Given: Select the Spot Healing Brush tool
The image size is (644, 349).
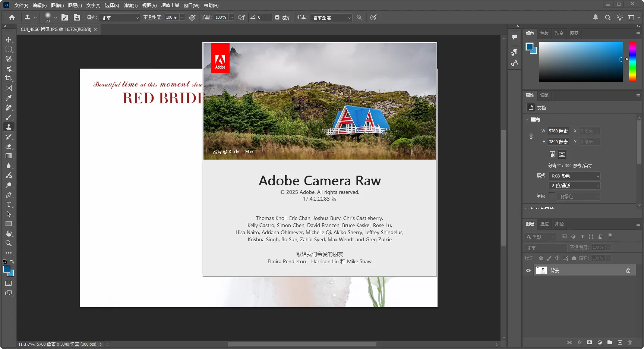Looking at the screenshot, I should 9,107.
